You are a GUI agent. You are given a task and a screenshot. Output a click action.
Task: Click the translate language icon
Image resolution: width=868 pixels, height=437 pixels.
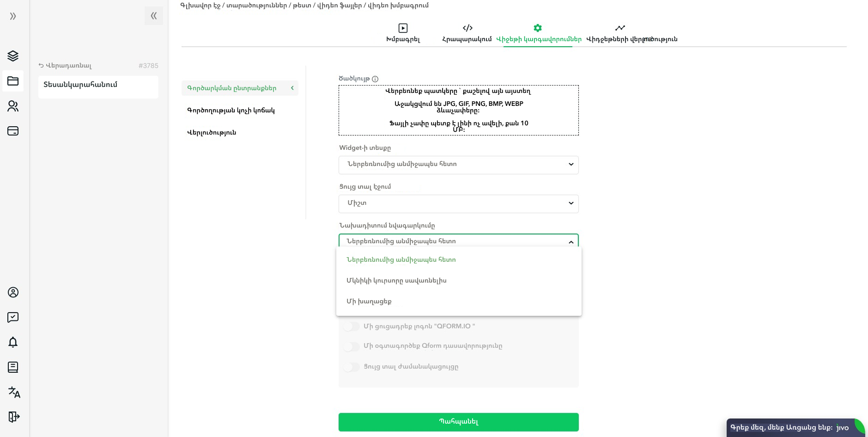tap(14, 392)
